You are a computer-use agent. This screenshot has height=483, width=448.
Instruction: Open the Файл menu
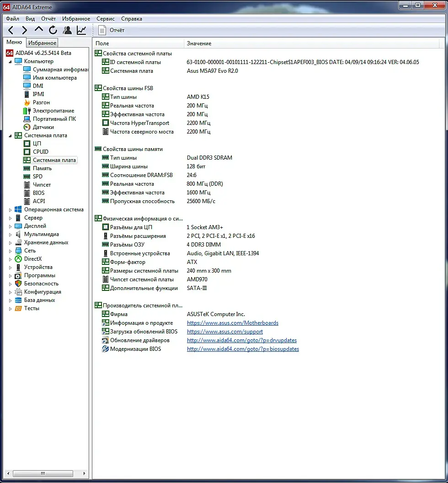click(x=13, y=19)
